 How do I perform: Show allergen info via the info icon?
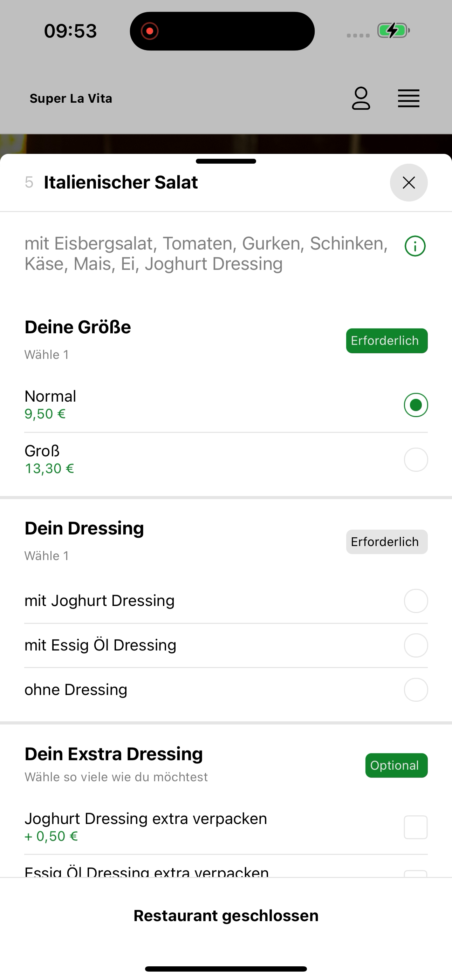(x=415, y=246)
